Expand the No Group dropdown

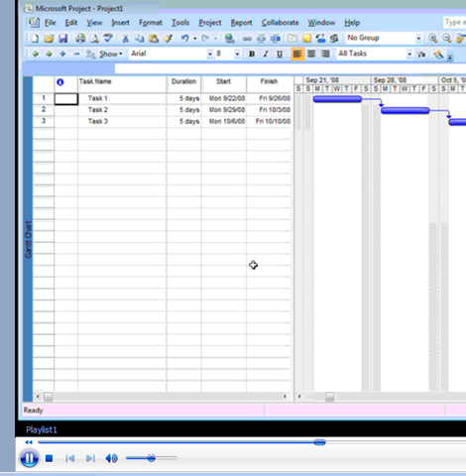click(x=418, y=39)
